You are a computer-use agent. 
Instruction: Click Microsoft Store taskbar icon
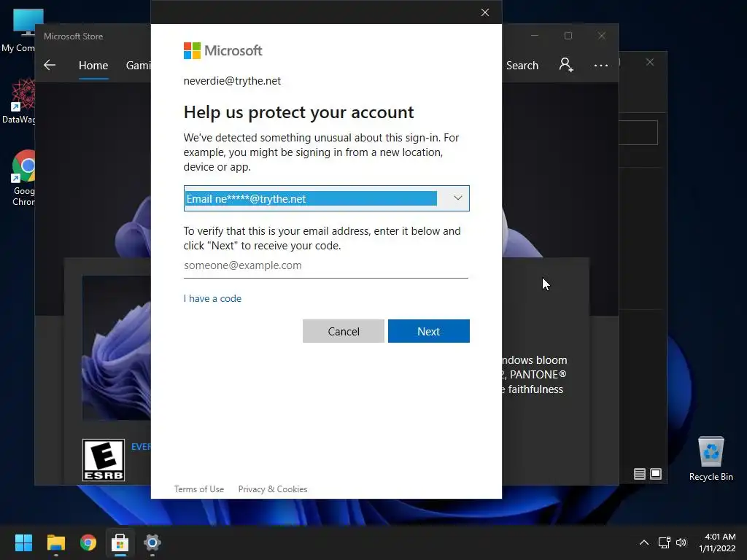pos(120,542)
